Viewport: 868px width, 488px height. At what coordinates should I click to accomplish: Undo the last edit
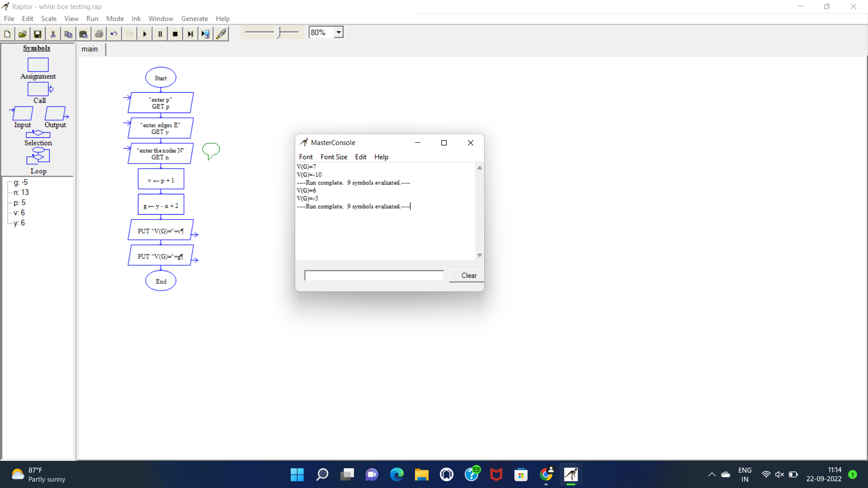coord(114,33)
